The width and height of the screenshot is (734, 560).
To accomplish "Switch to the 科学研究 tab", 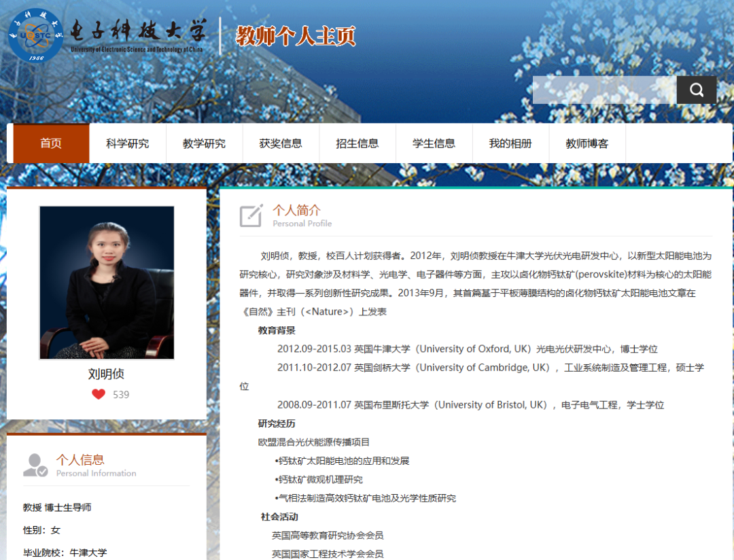I will 128,143.
